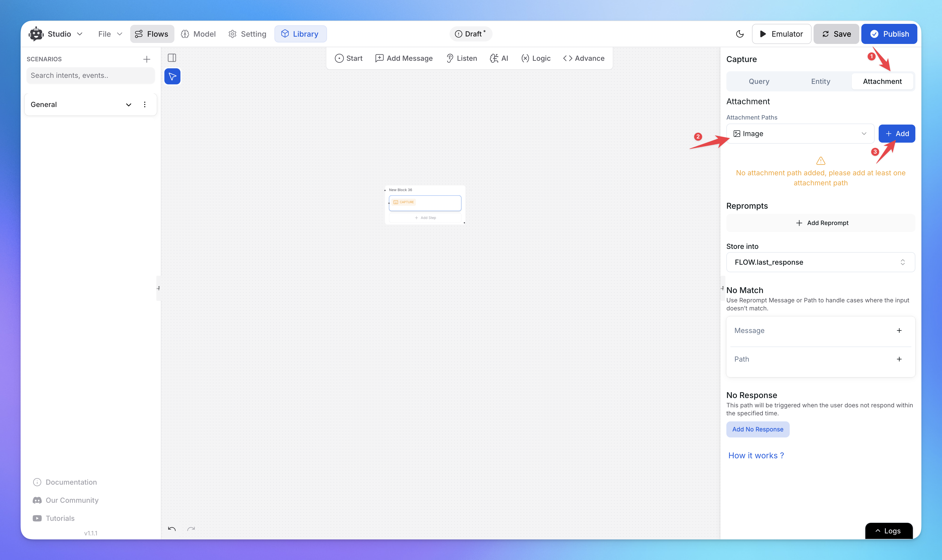Redo the last canvas action
Screen dimensions: 942x560
pos(191,529)
